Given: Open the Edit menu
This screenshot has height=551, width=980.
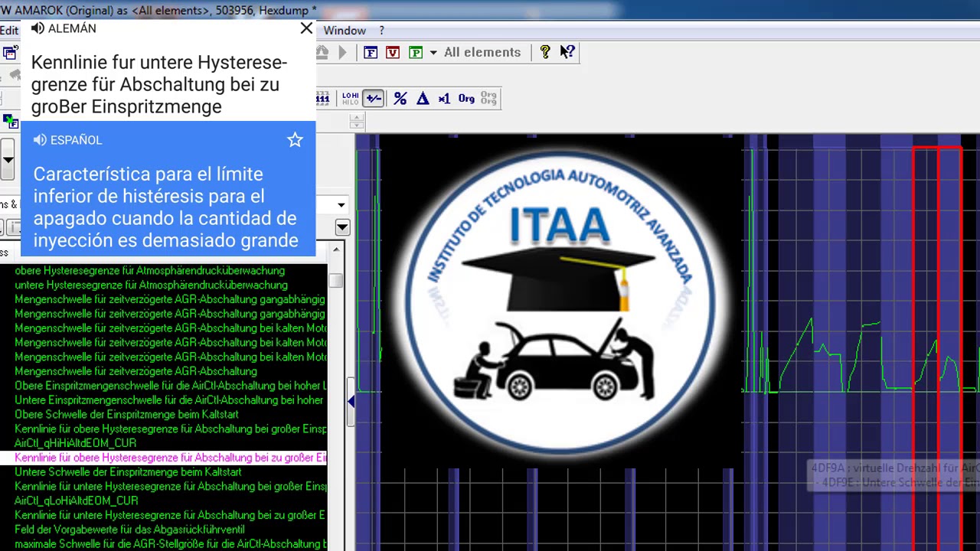Looking at the screenshot, I should (x=9, y=31).
